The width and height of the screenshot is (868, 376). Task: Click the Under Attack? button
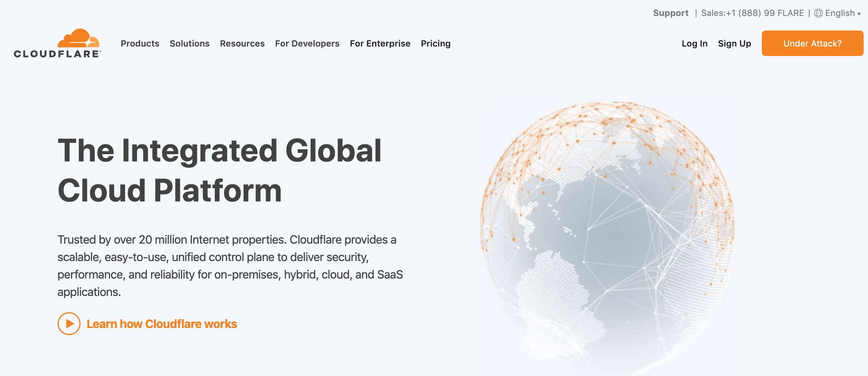(x=812, y=43)
